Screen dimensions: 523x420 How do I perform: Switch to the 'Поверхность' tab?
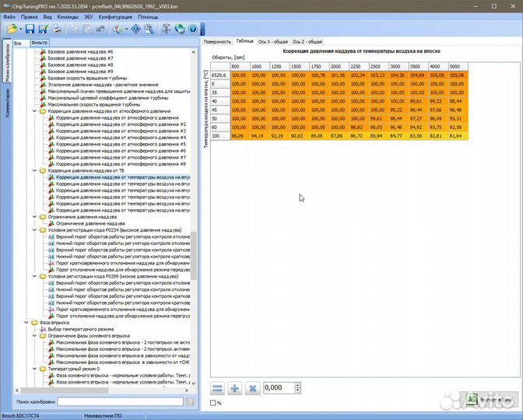[217, 41]
